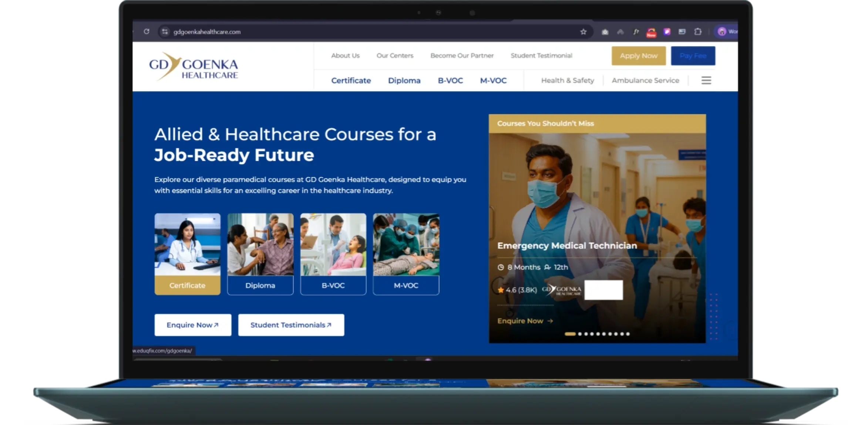Image resolution: width=868 pixels, height=425 pixels.
Task: Click the Enquire Now white button
Action: pyautogui.click(x=193, y=325)
